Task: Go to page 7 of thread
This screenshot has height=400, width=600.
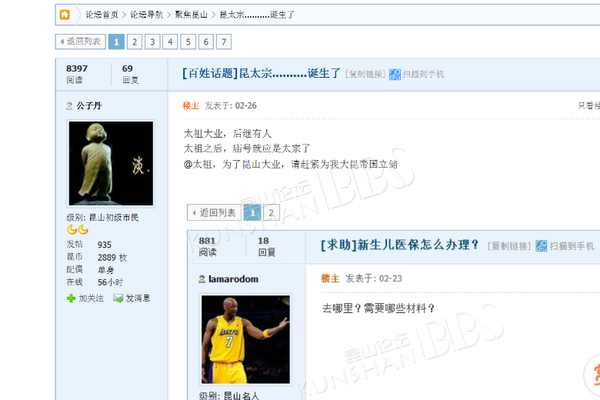Action: (224, 42)
